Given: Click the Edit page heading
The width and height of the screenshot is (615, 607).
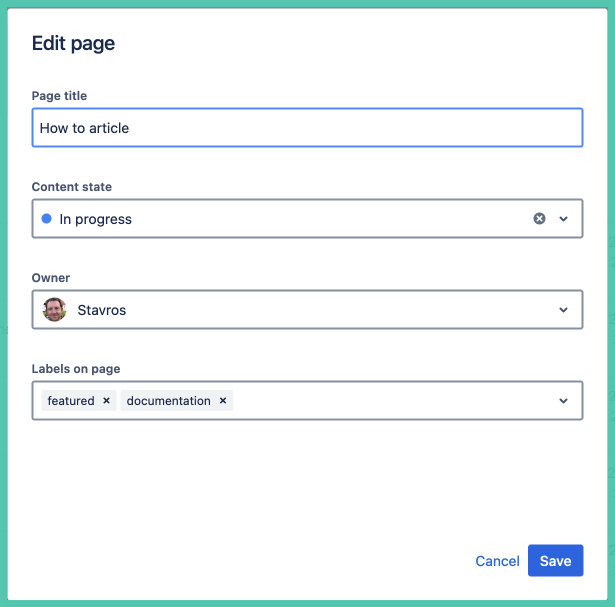Looking at the screenshot, I should [x=73, y=43].
